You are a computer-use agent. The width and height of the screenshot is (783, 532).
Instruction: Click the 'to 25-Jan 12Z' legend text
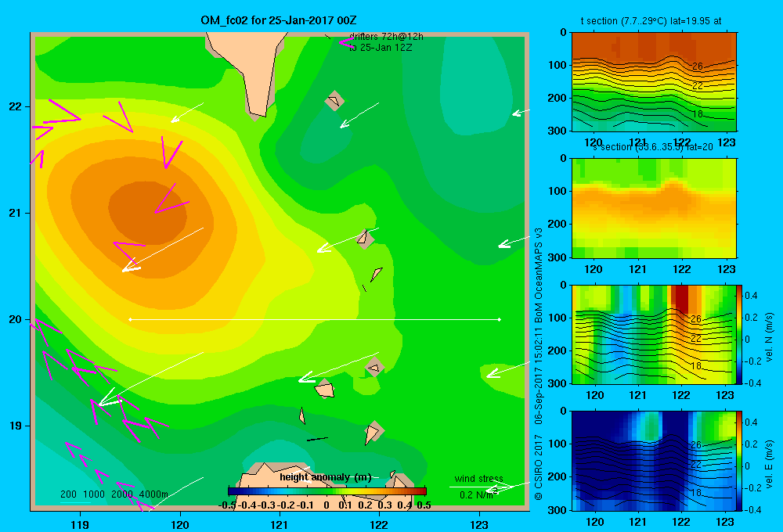pyautogui.click(x=381, y=48)
